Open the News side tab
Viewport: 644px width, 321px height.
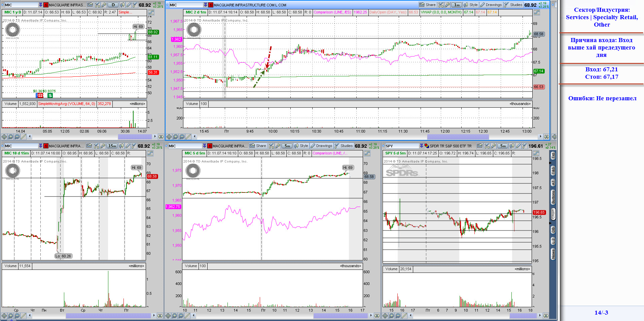553,254
